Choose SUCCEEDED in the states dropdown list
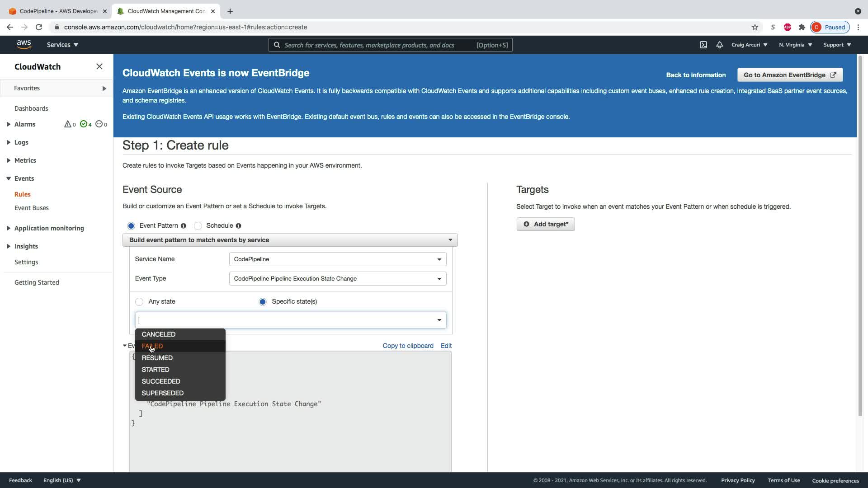868x488 pixels. tap(161, 381)
